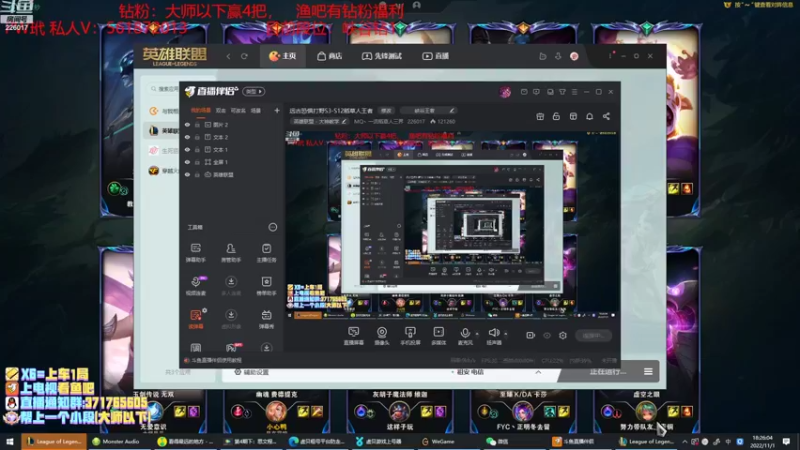
Task: Lock the 文本 1 source layer
Action: click(x=197, y=149)
